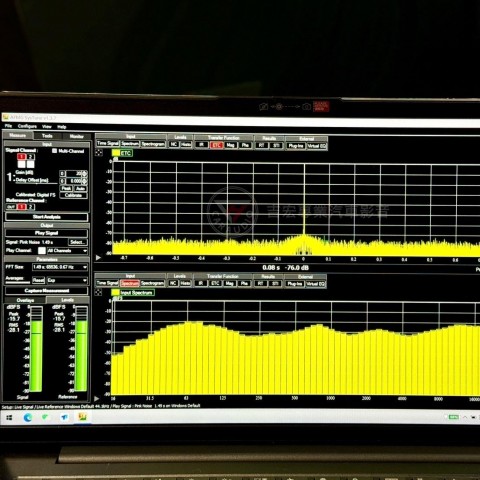
Task: Click the yellow ETC curve color swatch
Action: 116,153
